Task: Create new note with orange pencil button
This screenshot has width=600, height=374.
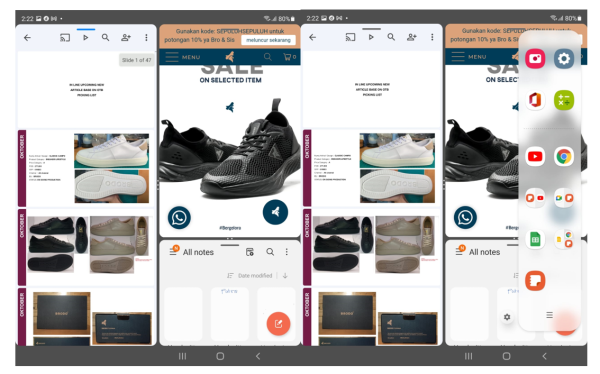Action: [x=278, y=324]
